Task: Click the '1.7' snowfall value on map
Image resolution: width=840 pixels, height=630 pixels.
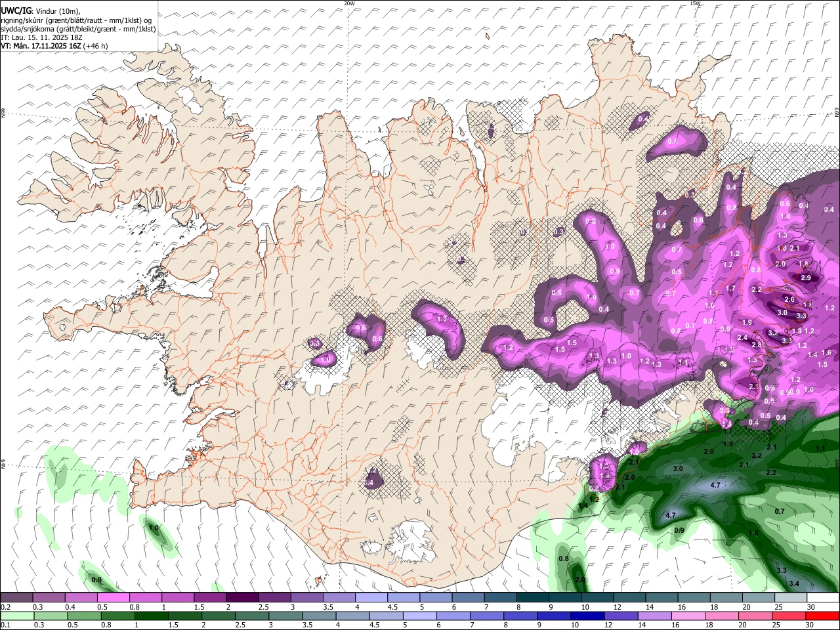Action: [x=731, y=288]
